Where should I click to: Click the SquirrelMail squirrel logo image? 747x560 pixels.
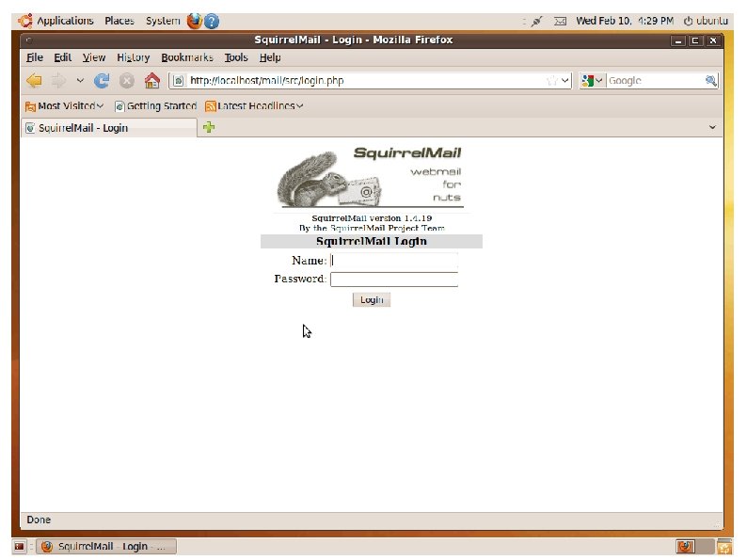(x=370, y=177)
